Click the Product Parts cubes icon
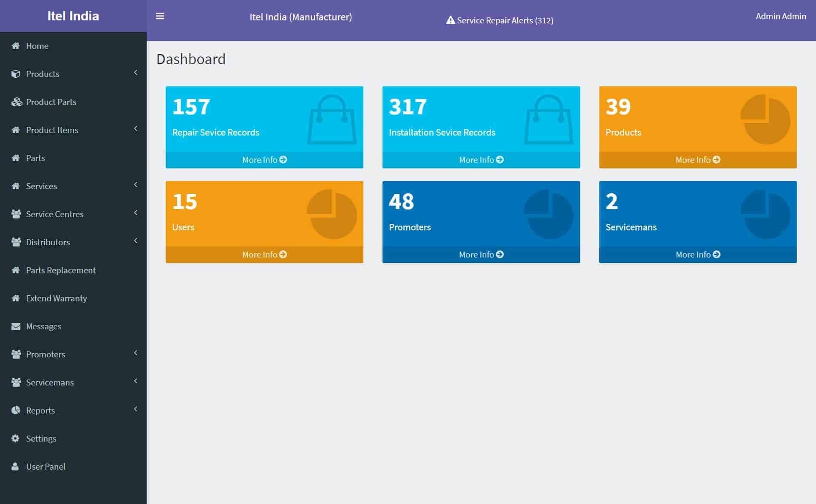This screenshot has height=504, width=816. click(x=17, y=102)
